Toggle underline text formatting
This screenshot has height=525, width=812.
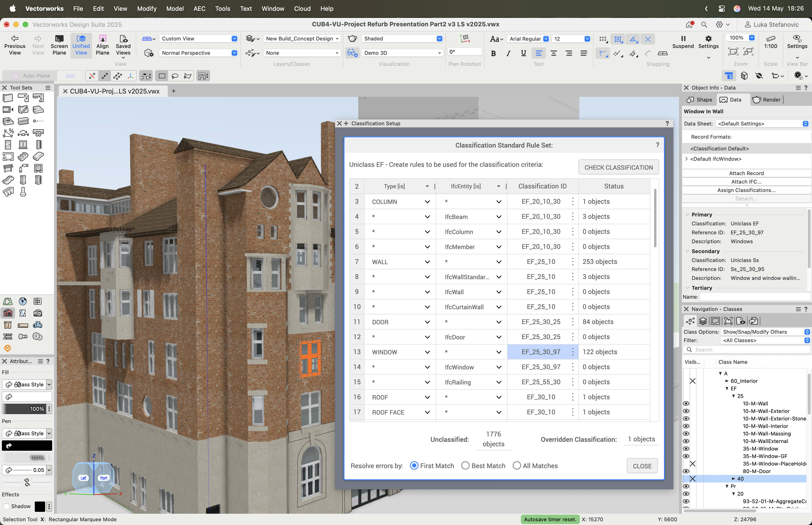coord(523,53)
